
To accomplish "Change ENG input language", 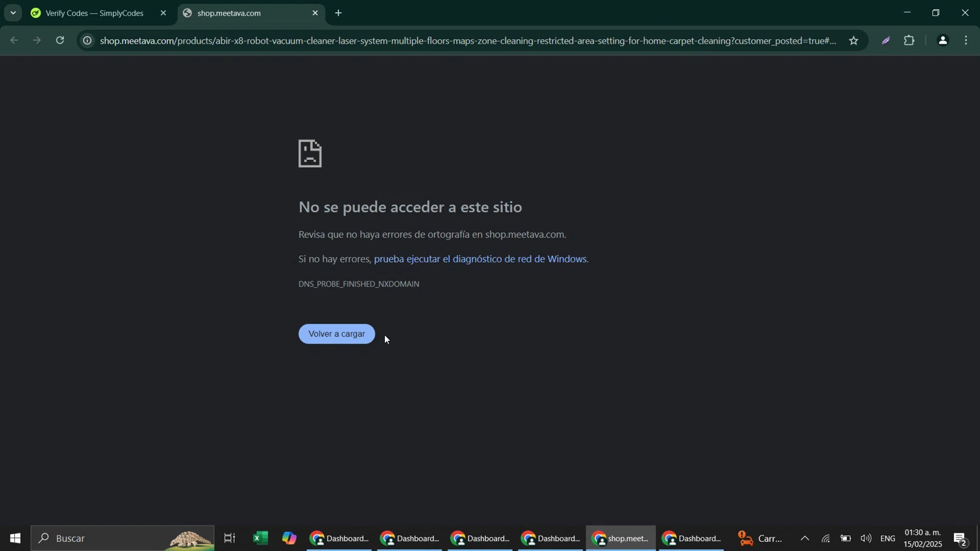I will coord(888,539).
